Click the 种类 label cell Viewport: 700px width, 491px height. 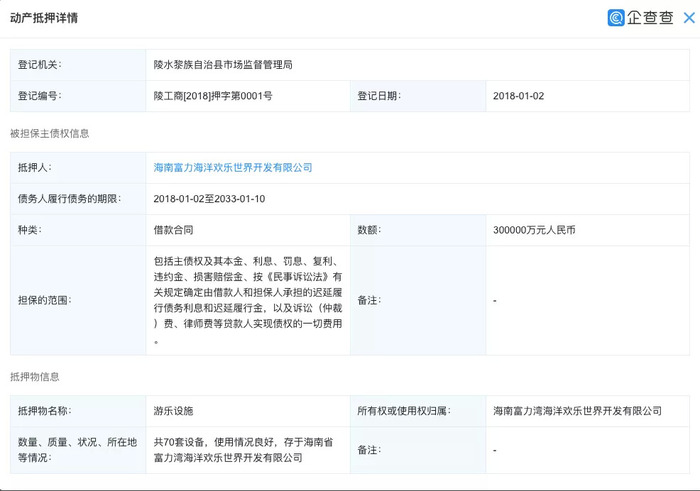tap(78, 230)
